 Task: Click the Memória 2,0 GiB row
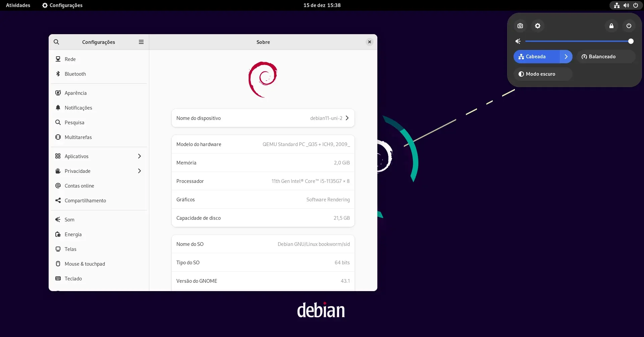click(263, 162)
